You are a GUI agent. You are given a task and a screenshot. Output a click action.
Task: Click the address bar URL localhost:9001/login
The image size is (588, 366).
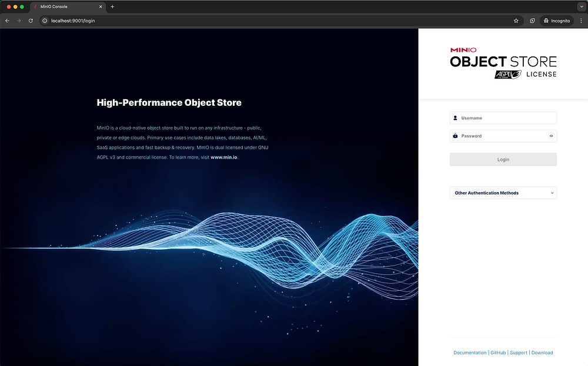(x=73, y=21)
